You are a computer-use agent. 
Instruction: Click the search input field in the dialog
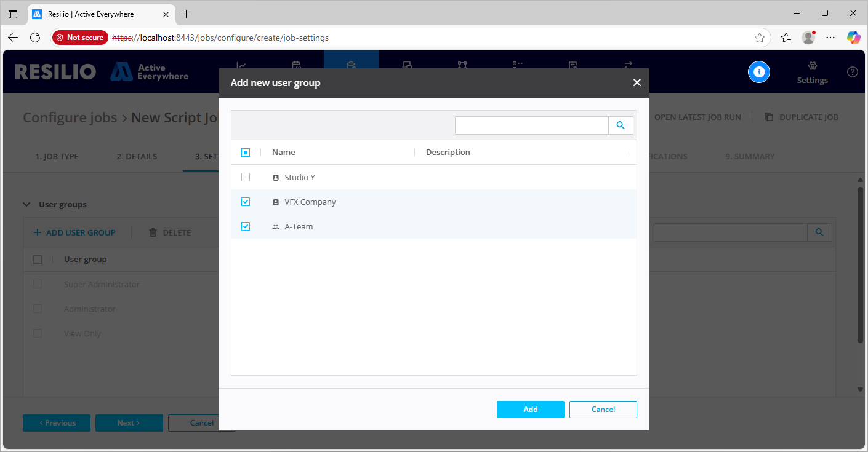point(531,125)
